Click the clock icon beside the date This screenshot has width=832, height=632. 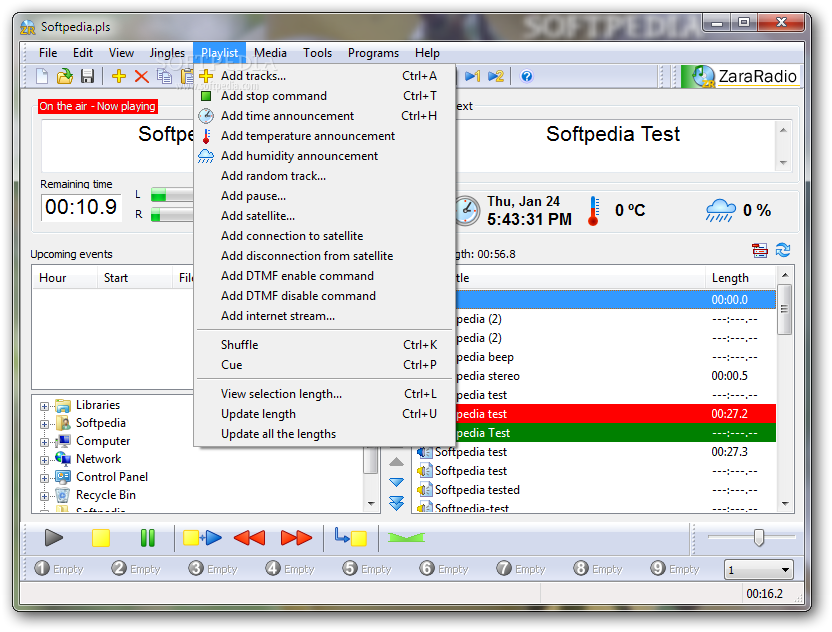pos(467,211)
